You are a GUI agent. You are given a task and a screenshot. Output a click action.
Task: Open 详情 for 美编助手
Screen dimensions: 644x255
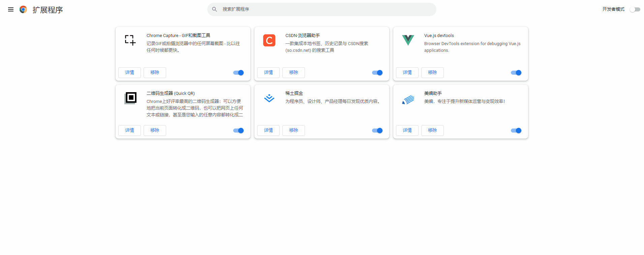pos(407,131)
